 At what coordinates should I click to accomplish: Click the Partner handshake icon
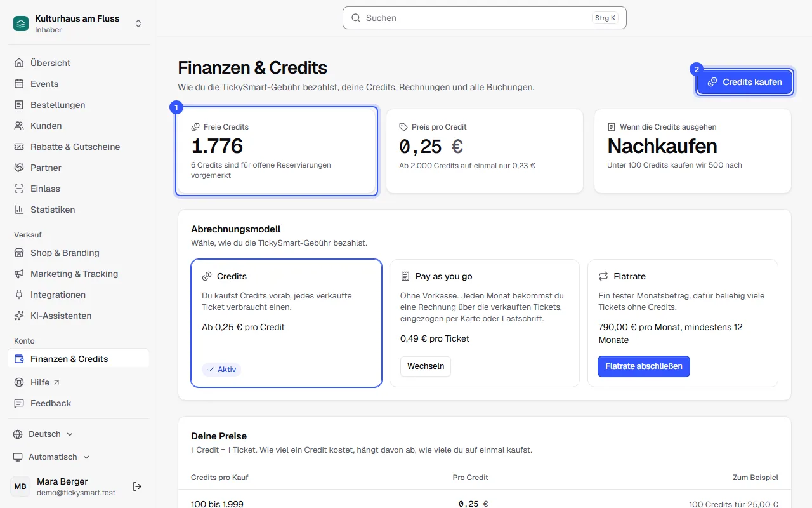click(x=19, y=168)
